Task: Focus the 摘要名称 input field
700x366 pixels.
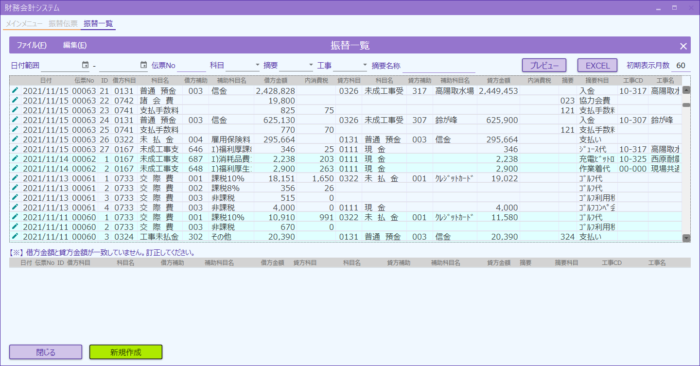Action: click(438, 66)
